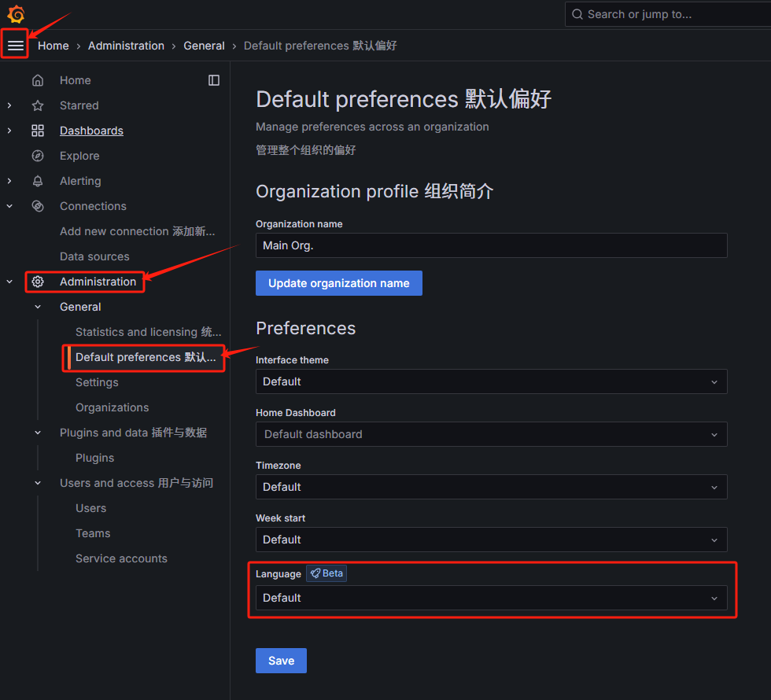Open Statistics and licensing page
The width and height of the screenshot is (771, 700).
click(148, 332)
